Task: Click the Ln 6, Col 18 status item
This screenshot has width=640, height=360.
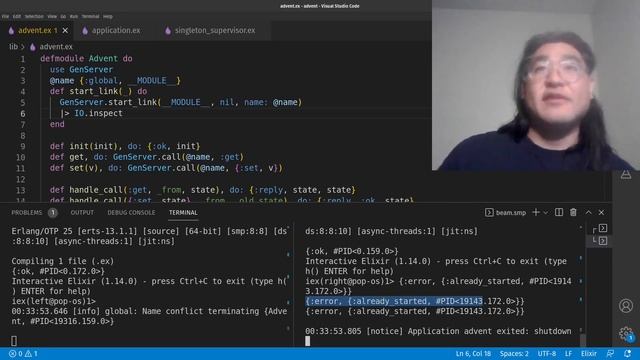Action: coord(473,353)
